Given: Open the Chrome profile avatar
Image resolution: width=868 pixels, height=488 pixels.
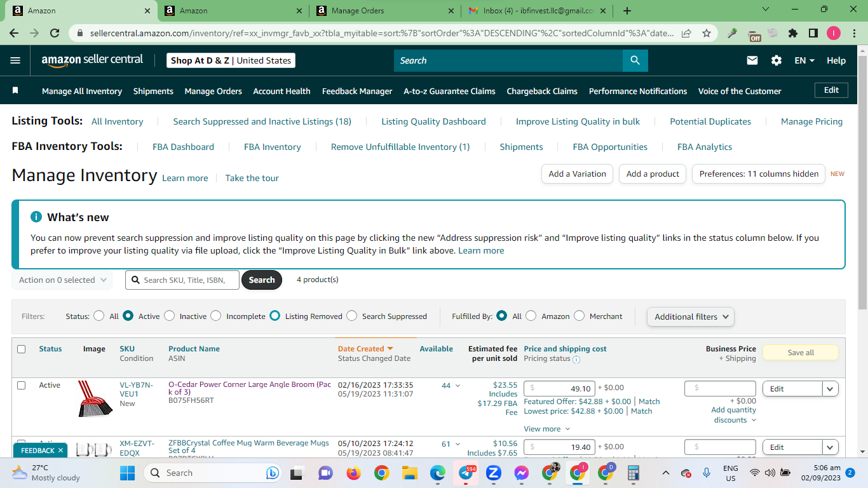Looking at the screenshot, I should point(834,33).
